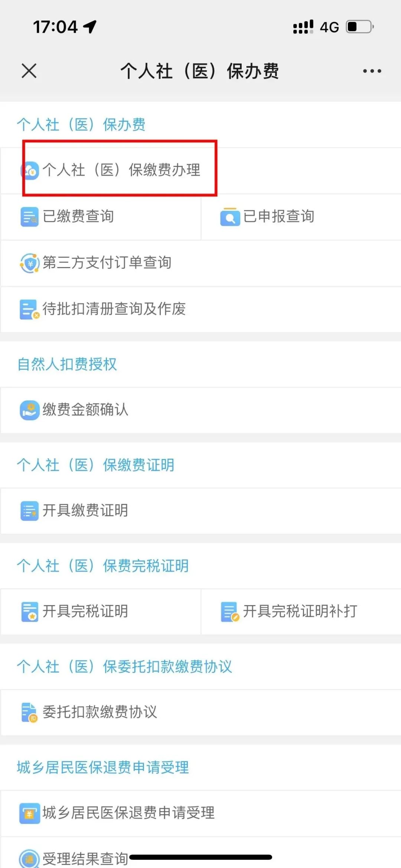Select the 开具完税证明 entry
Viewport: 401px width, 868px height.
(x=85, y=611)
